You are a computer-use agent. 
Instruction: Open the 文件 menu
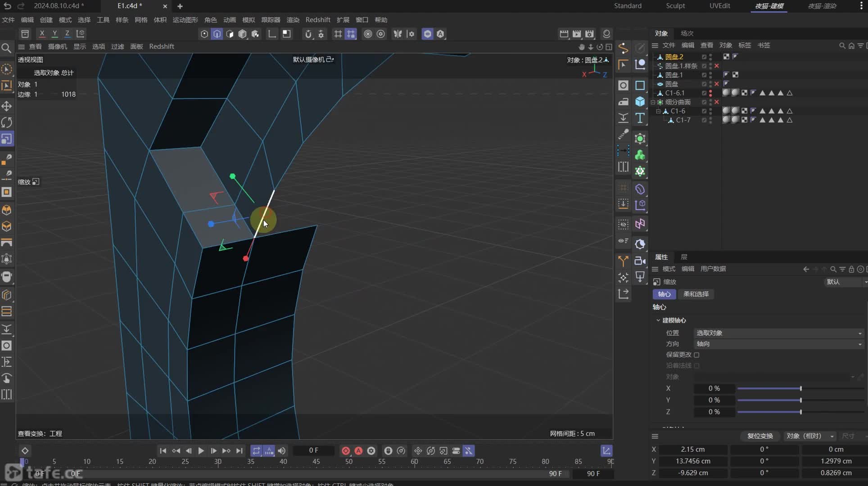pyautogui.click(x=8, y=20)
